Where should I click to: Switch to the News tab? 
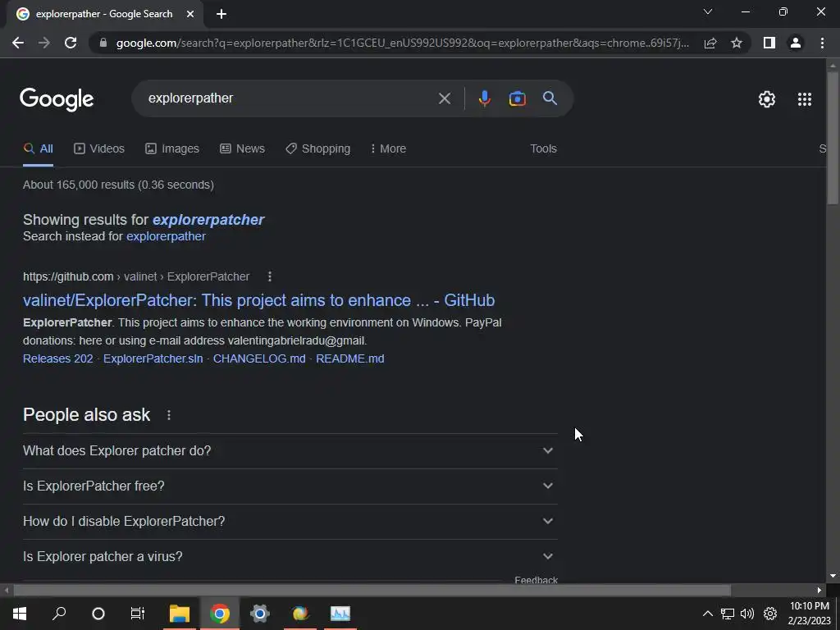(242, 148)
